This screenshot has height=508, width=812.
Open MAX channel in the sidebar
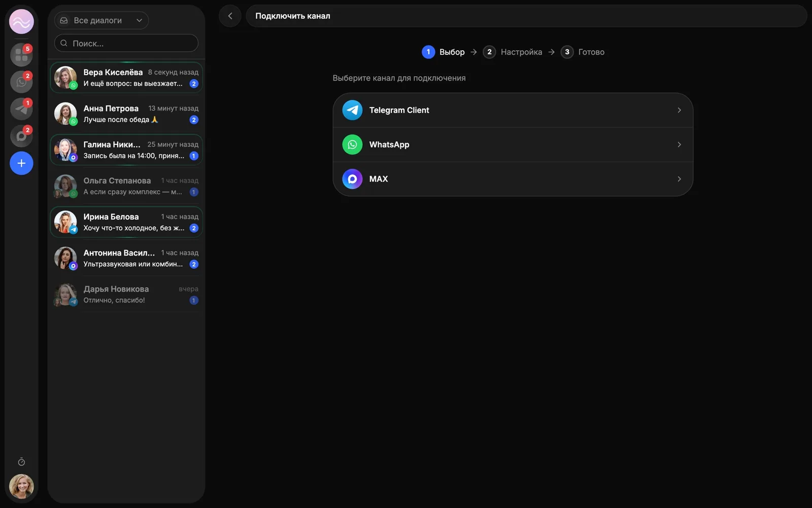point(21,136)
